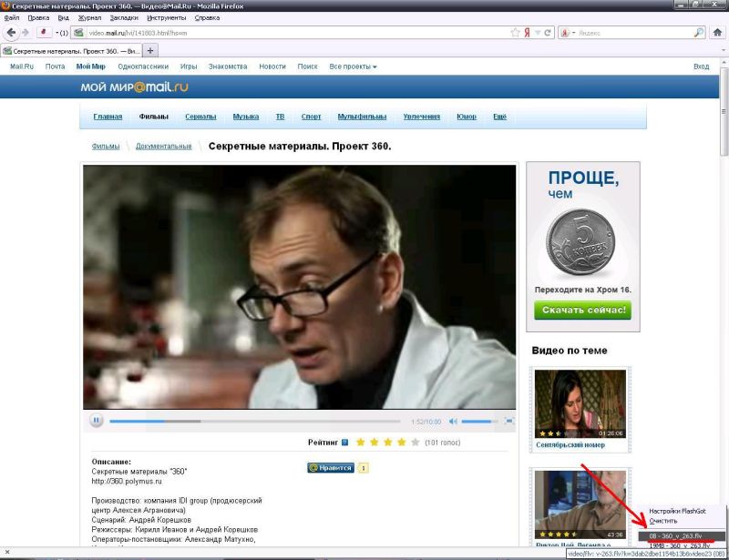Viewport: 729px width, 560px height.
Task: Go back with the browser Back arrow
Action: 11,33
